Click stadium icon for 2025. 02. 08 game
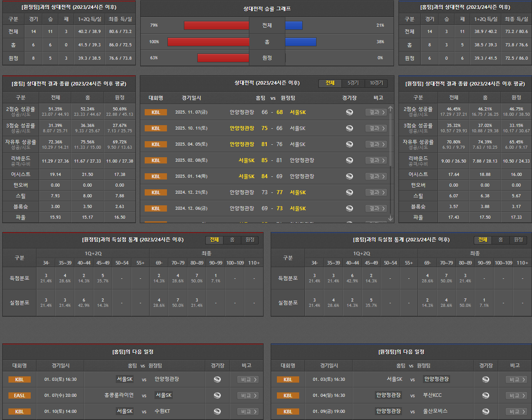 click(x=349, y=160)
